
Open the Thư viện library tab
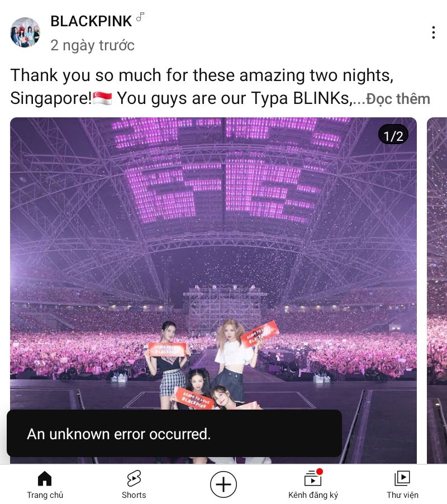pyautogui.click(x=402, y=484)
